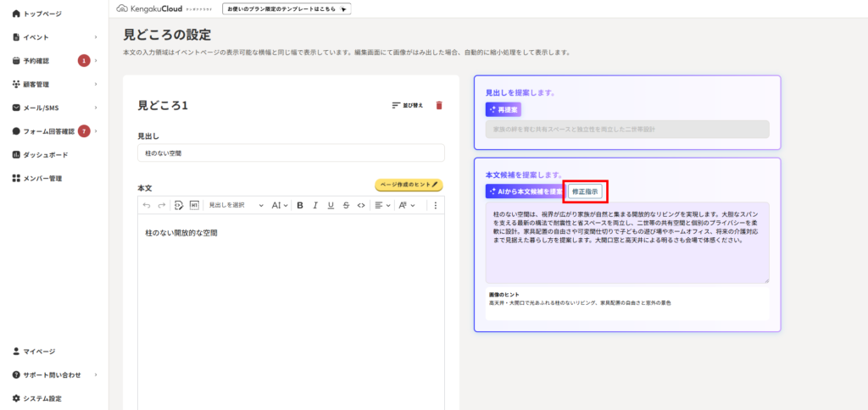Open ダッシュボード in the sidebar
Viewport: 868px width, 410px height.
pyautogui.click(x=46, y=155)
